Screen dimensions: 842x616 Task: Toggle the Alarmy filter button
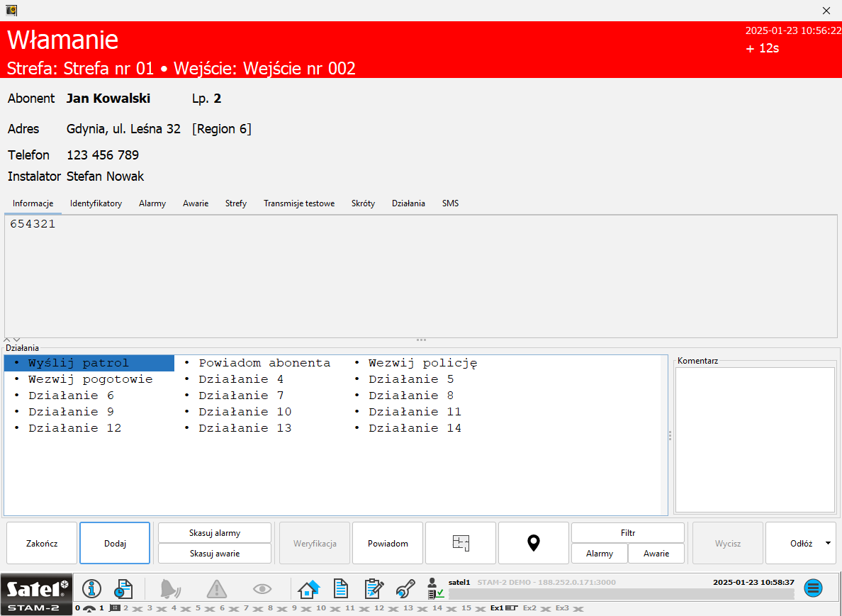tap(599, 554)
